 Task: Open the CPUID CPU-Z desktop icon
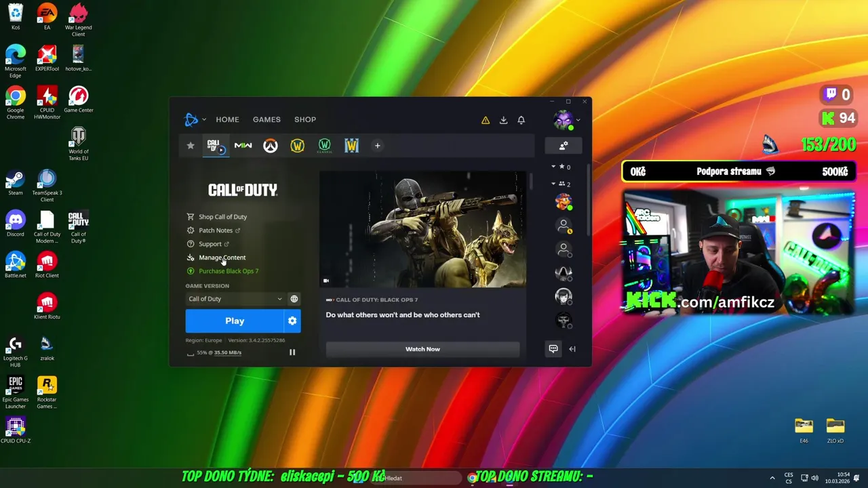16,431
